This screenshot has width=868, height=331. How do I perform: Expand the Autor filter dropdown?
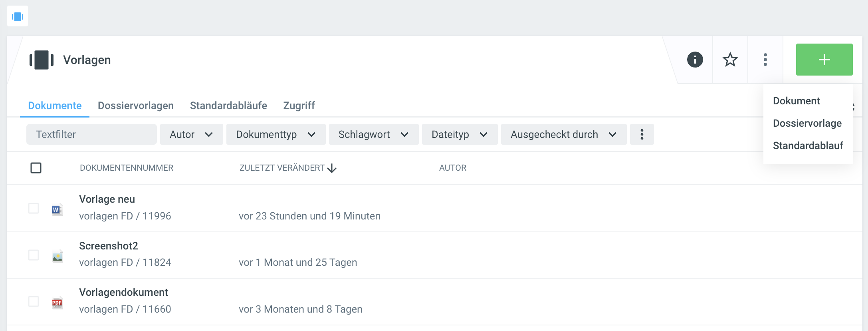191,134
